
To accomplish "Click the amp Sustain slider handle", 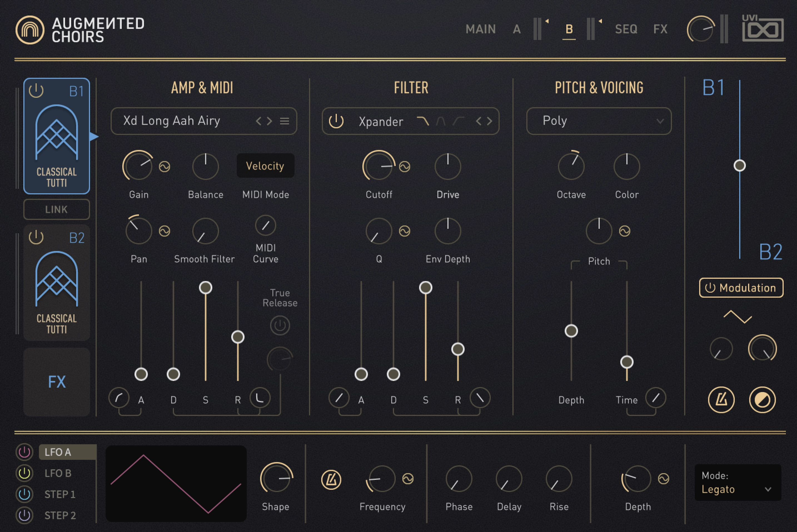I will coord(205,287).
